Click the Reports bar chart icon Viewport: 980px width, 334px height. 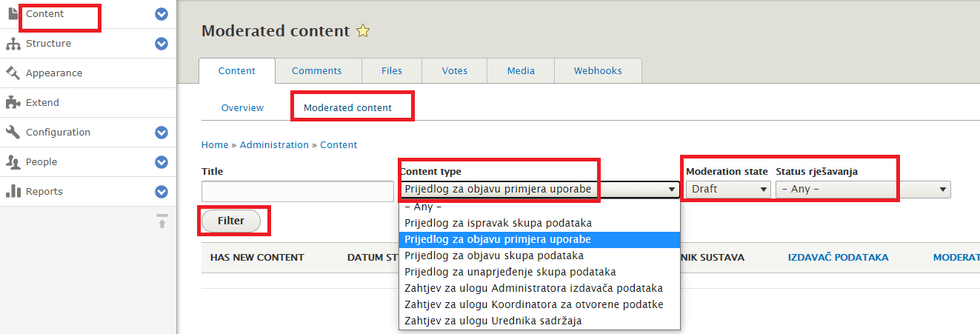coord(13,192)
